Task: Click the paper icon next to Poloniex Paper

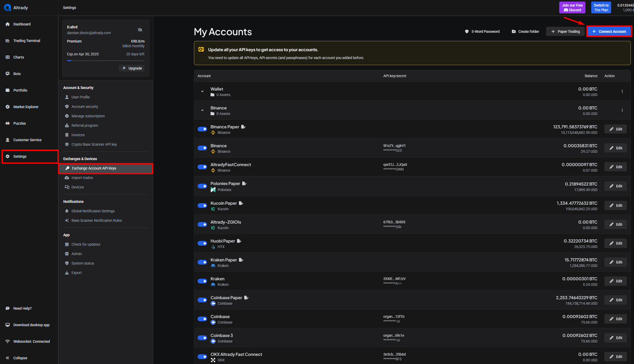Action: pyautogui.click(x=244, y=183)
